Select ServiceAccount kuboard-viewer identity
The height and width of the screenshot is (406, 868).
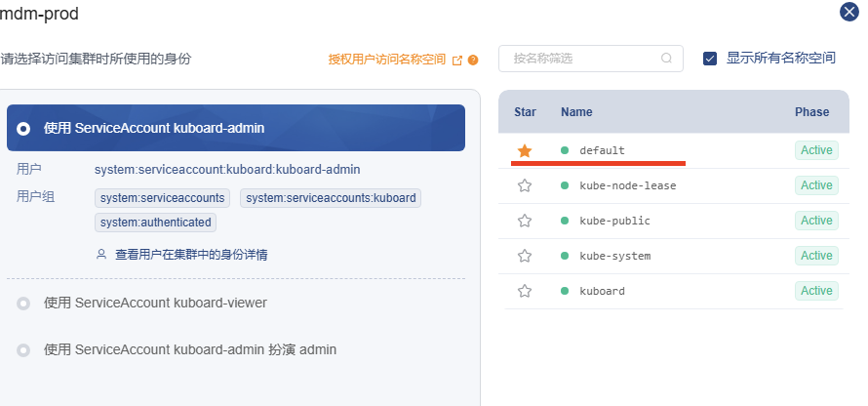point(23,304)
